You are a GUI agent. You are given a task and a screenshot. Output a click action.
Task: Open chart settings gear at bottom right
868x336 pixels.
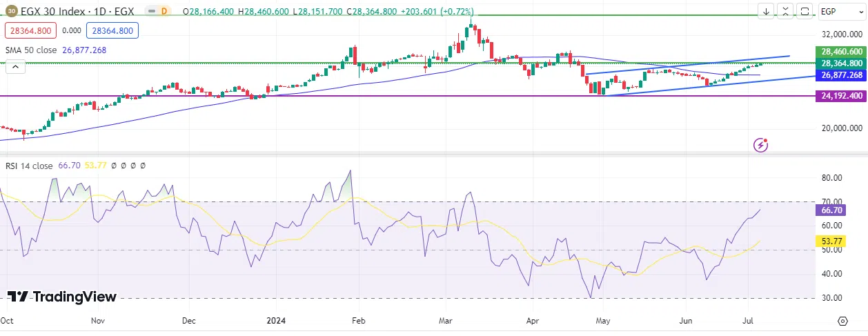tap(842, 322)
